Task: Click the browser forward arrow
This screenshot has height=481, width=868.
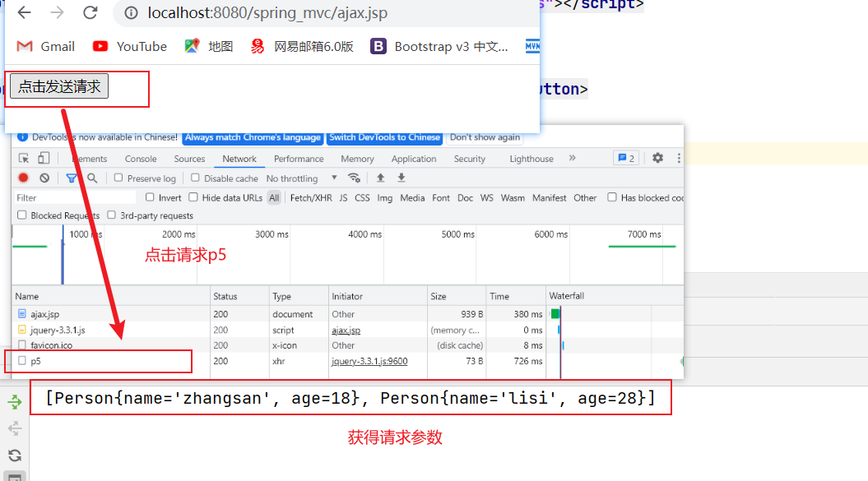Action: [57, 12]
